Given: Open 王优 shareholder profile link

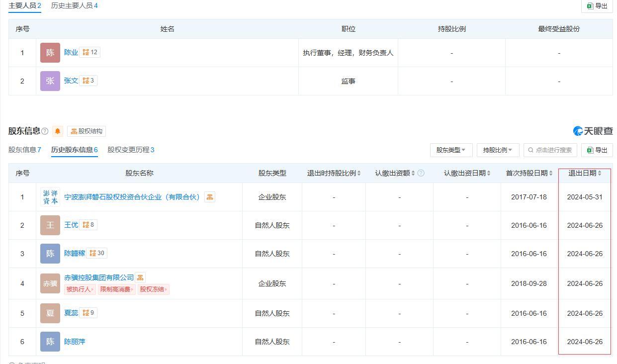Looking at the screenshot, I should tap(71, 225).
